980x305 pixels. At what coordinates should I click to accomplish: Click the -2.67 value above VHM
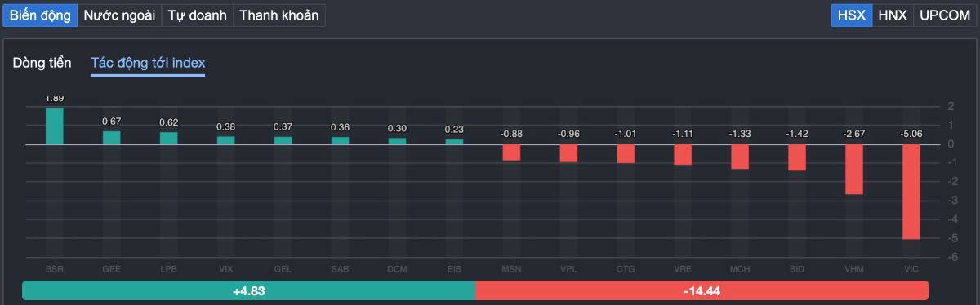click(x=854, y=133)
